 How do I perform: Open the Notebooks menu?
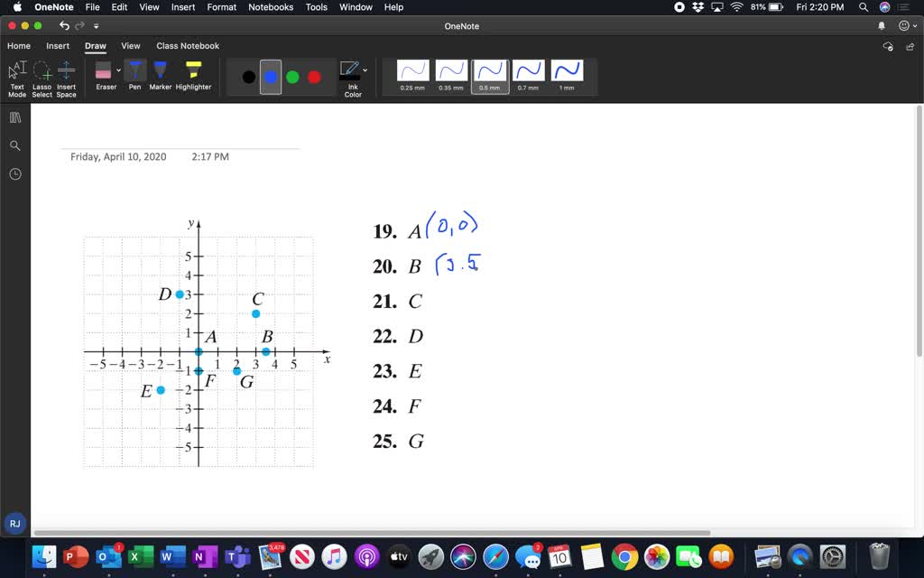270,7
